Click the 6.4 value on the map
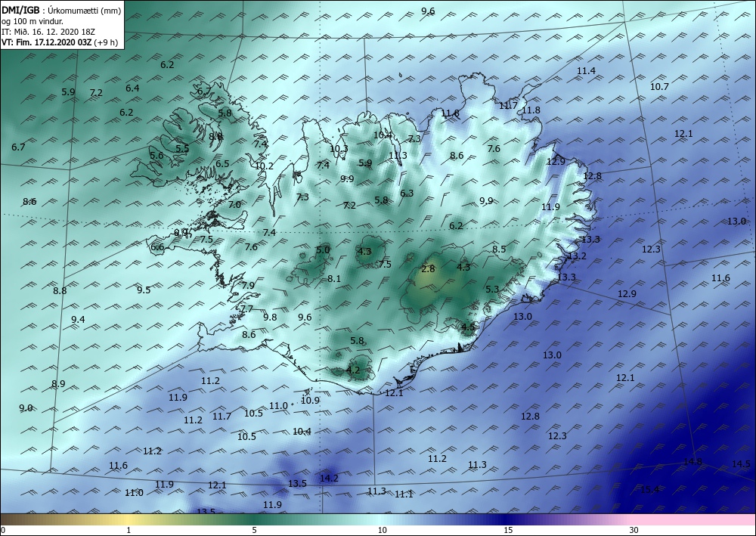756x536 pixels. point(132,88)
